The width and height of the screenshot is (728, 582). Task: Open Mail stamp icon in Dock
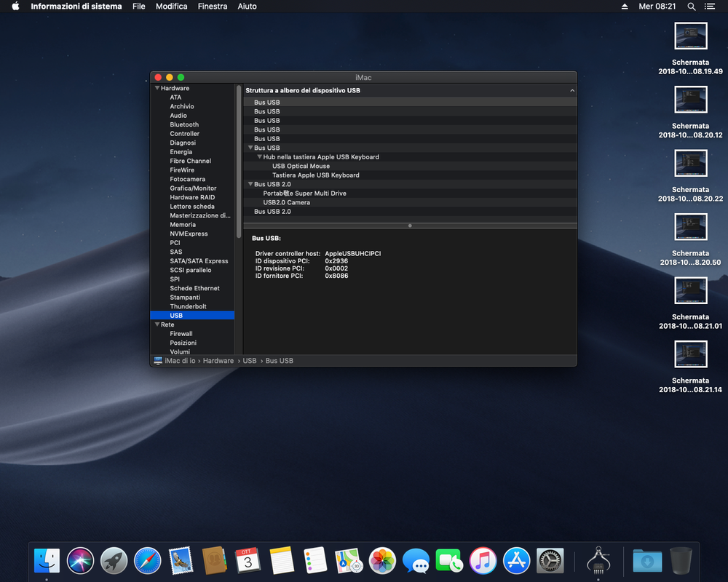pos(181,561)
